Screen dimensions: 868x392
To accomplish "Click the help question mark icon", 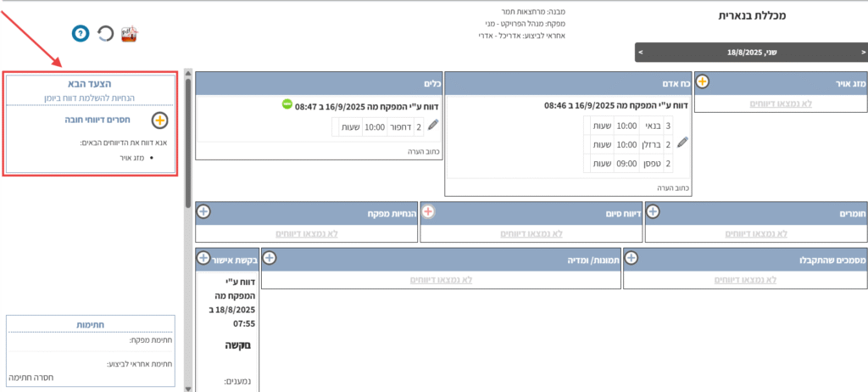I will click(81, 34).
